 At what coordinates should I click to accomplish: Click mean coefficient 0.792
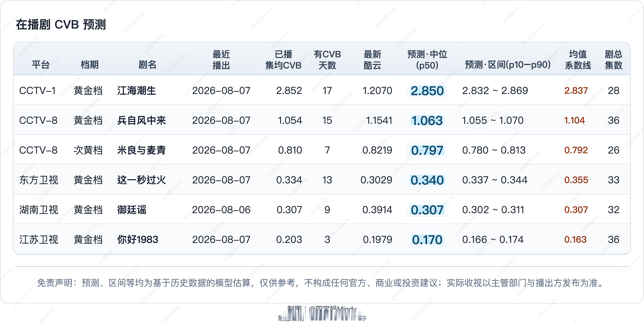coord(576,150)
